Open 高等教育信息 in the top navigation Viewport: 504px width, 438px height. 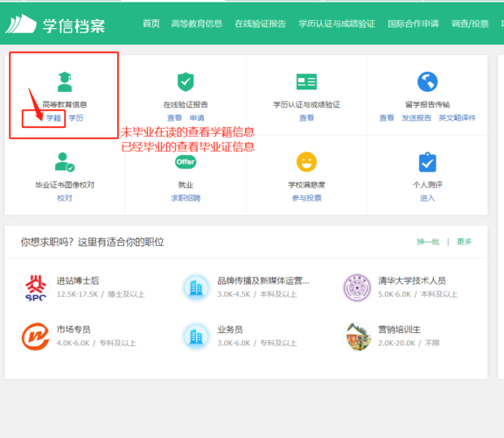(196, 24)
